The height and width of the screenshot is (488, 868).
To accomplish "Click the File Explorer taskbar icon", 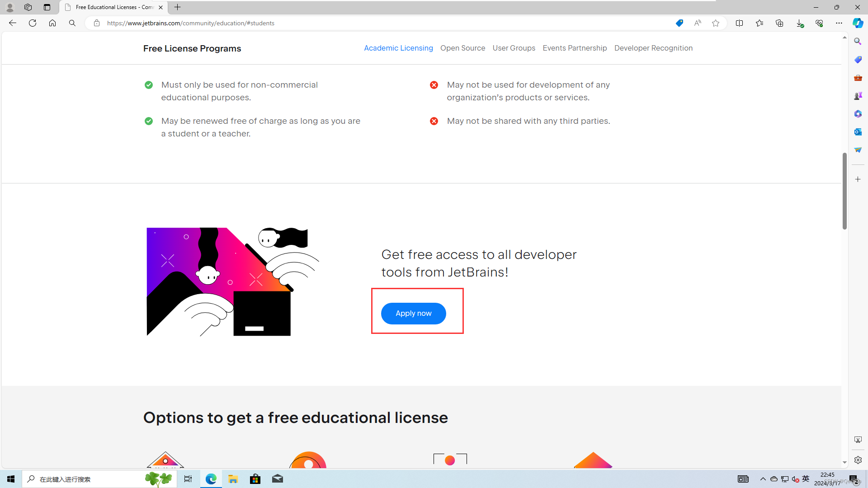I will point(233,479).
